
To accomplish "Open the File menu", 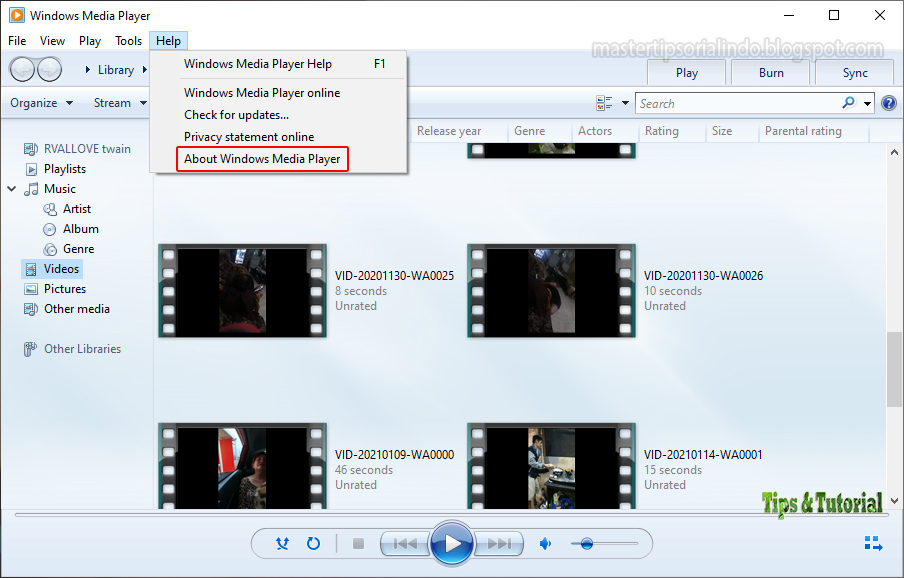I will coord(17,41).
